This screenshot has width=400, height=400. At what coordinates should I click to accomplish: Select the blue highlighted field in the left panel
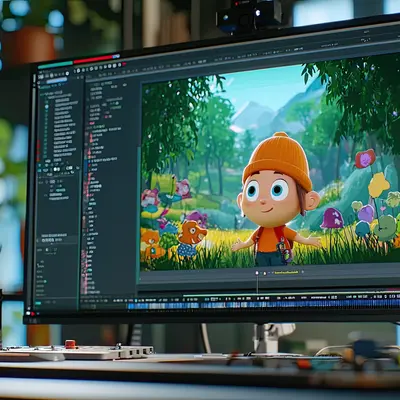[57, 81]
